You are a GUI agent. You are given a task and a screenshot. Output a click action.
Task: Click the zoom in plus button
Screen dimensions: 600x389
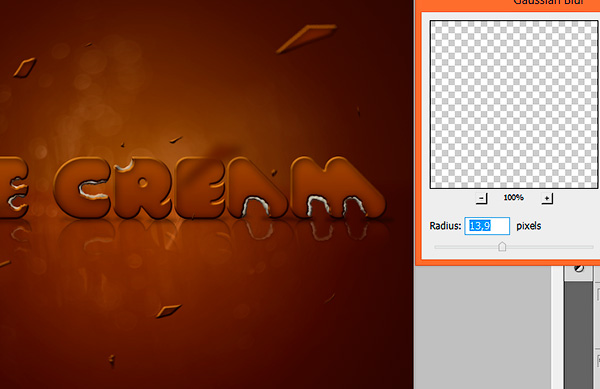547,198
